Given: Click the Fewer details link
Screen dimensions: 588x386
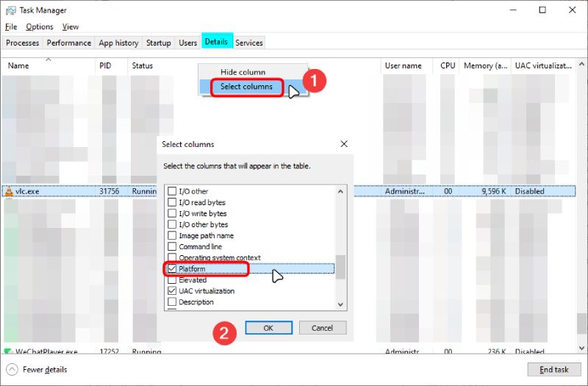Looking at the screenshot, I should [x=45, y=370].
